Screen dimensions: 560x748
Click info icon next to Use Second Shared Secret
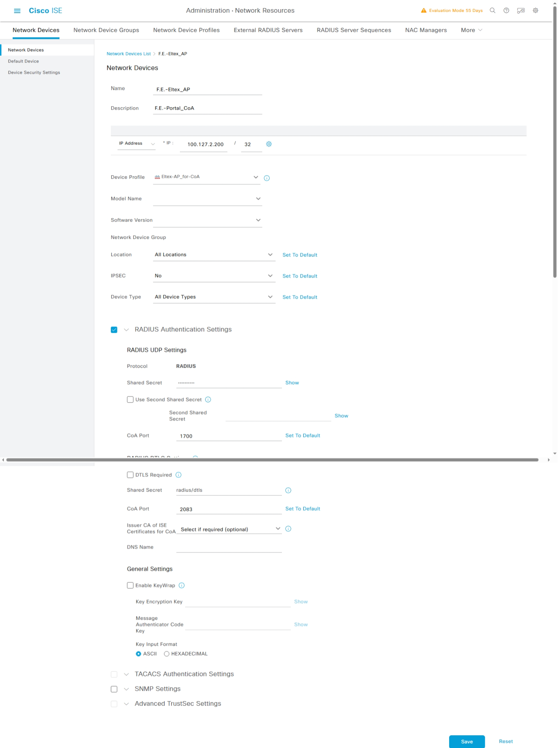tap(208, 399)
